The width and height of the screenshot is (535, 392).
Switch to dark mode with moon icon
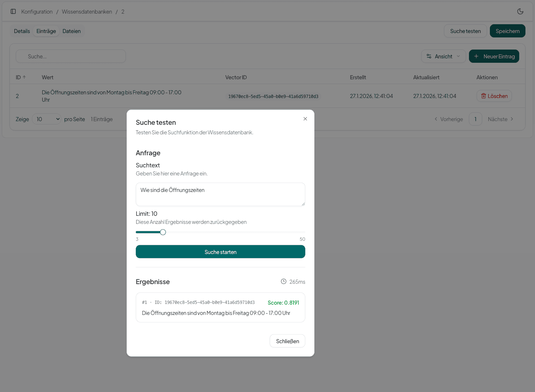pos(520,11)
